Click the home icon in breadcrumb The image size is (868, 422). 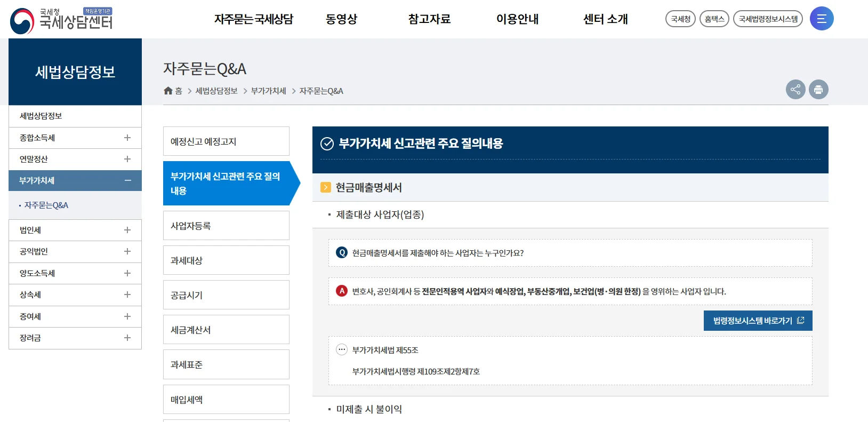coord(168,91)
